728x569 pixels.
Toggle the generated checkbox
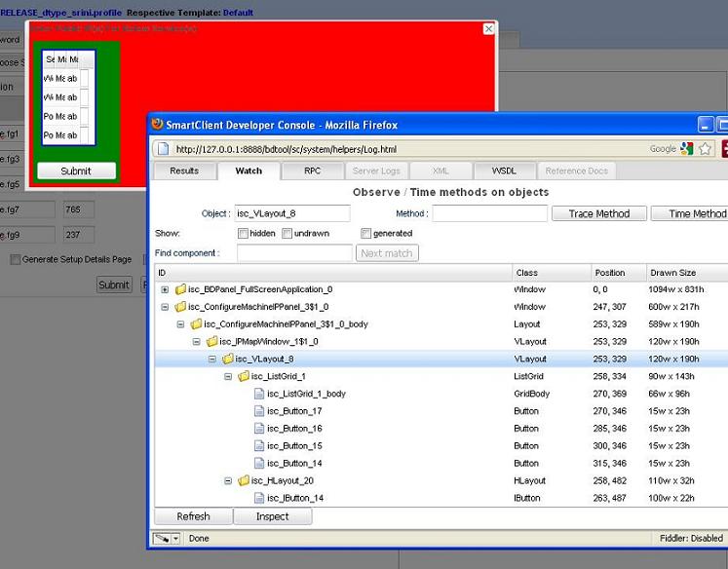(365, 234)
